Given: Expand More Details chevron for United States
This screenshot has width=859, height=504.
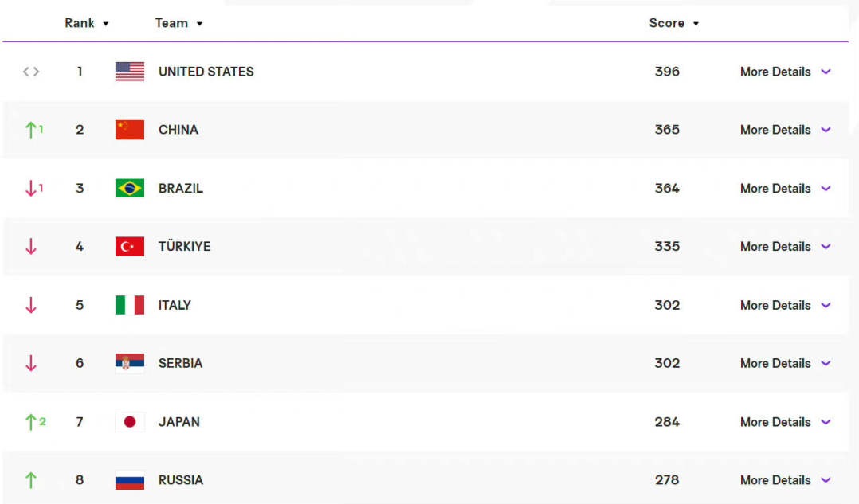Looking at the screenshot, I should coord(826,72).
